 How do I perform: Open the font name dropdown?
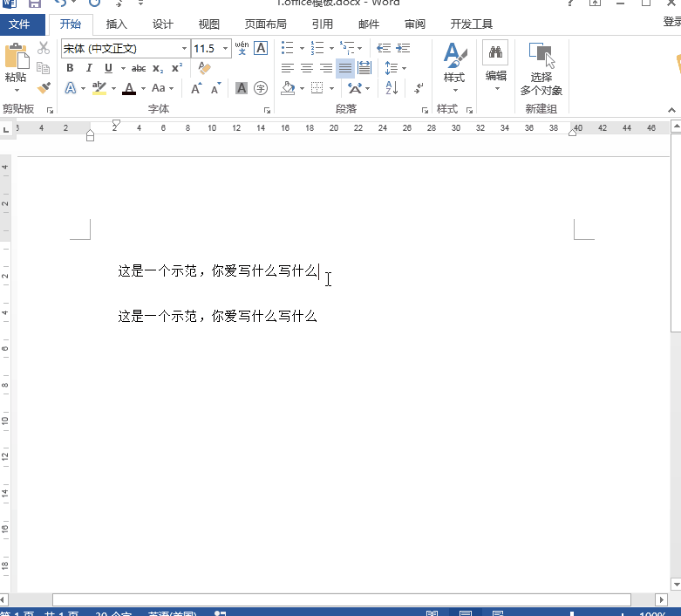184,49
